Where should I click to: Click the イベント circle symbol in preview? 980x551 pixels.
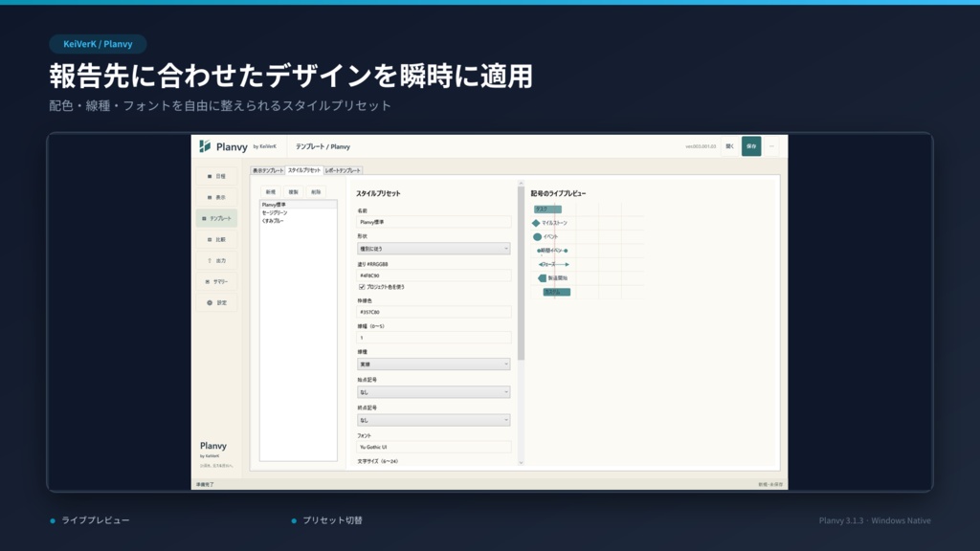(x=537, y=237)
